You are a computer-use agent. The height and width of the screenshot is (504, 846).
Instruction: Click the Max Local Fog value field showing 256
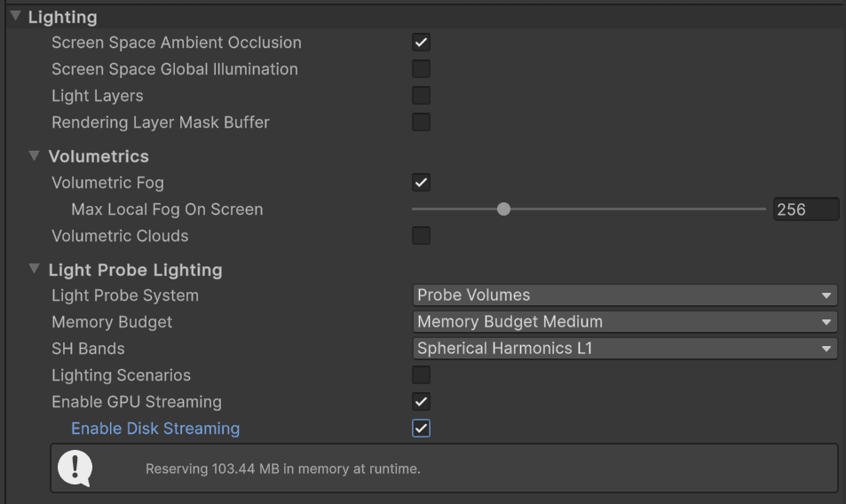pyautogui.click(x=804, y=209)
